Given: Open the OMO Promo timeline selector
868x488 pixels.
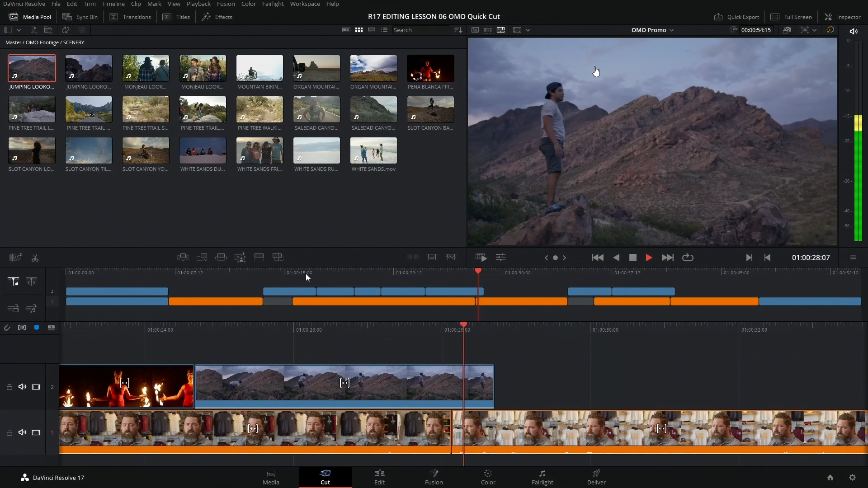Looking at the screenshot, I should [x=651, y=30].
